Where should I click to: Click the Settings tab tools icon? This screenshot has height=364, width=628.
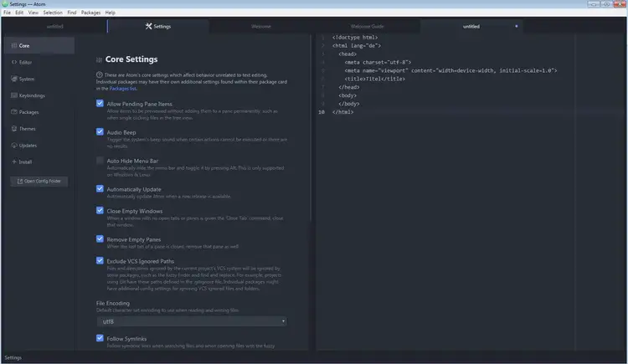[148, 27]
